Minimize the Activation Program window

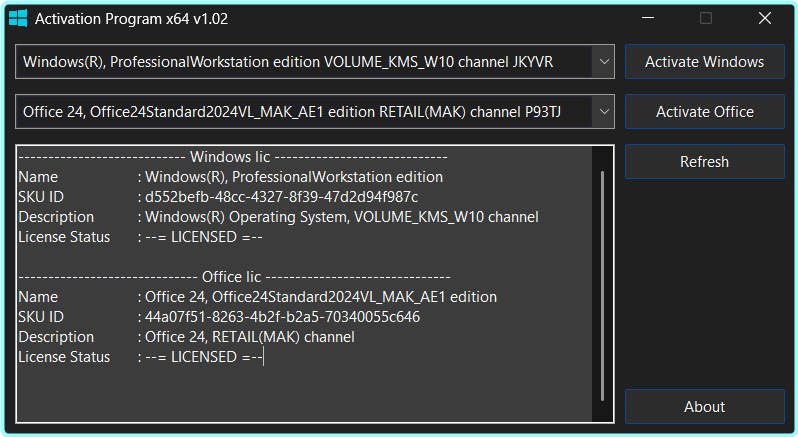648,18
